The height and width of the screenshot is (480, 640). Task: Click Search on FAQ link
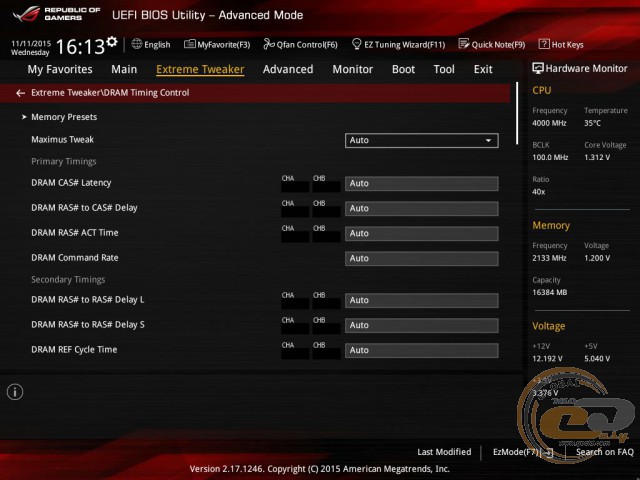[604, 452]
